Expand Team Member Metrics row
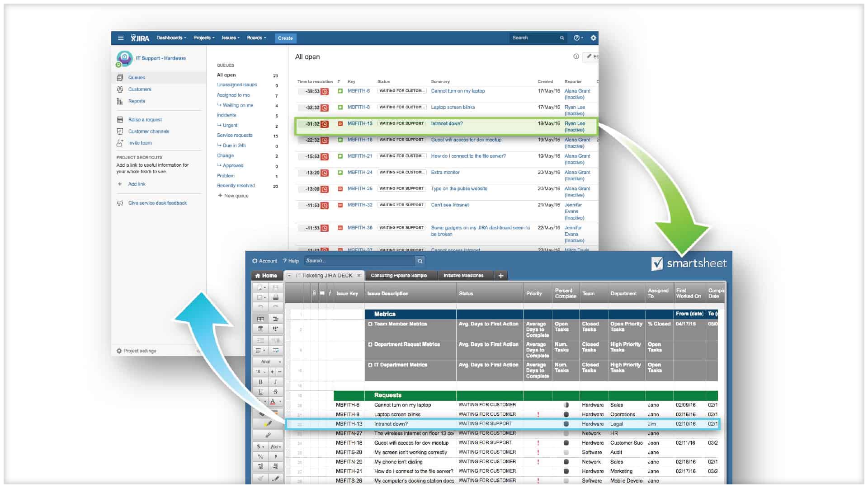This screenshot has width=868, height=488. coord(370,324)
